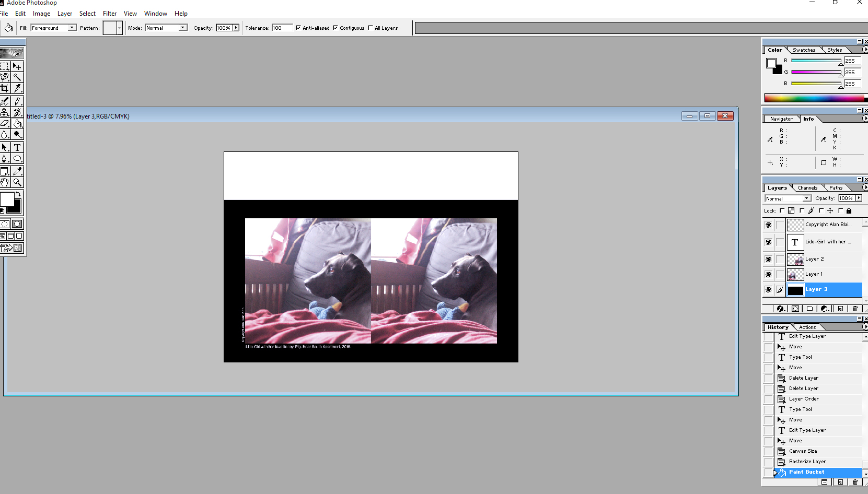Activate the Crop tool
Viewport: 868px width, 494px height.
point(5,88)
